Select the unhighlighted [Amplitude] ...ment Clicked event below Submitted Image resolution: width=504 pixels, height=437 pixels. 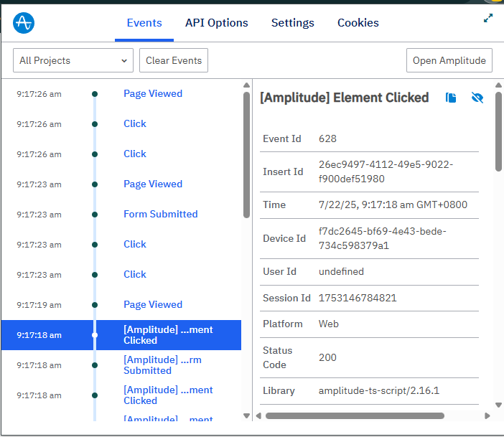coord(121,395)
